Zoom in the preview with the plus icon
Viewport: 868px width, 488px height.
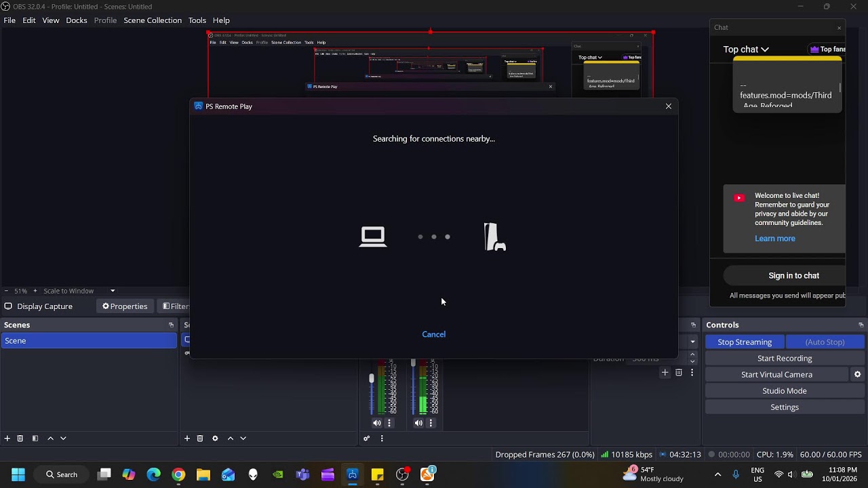click(35, 291)
